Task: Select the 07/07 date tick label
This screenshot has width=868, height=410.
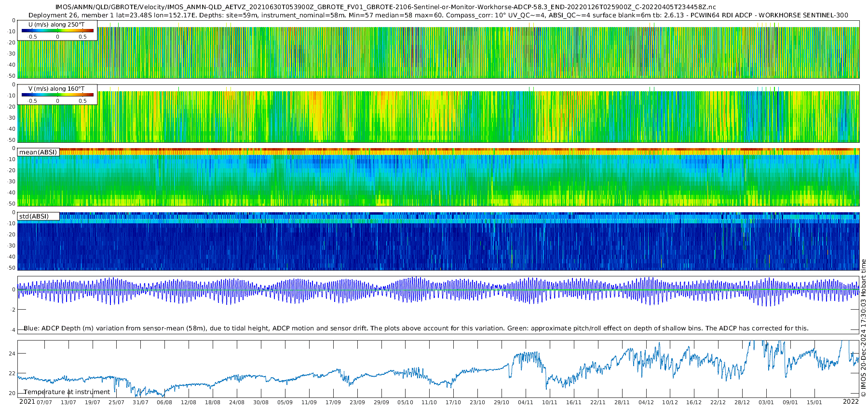Action: [44, 402]
